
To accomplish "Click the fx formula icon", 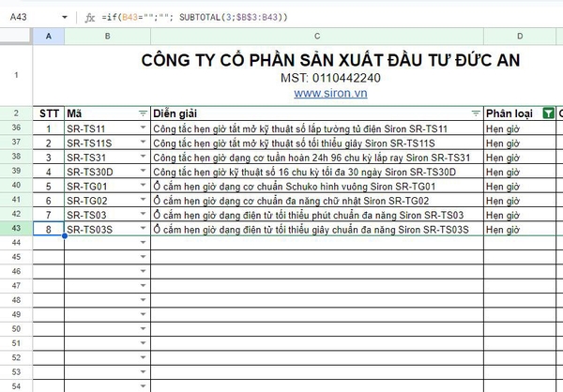I will [x=90, y=17].
